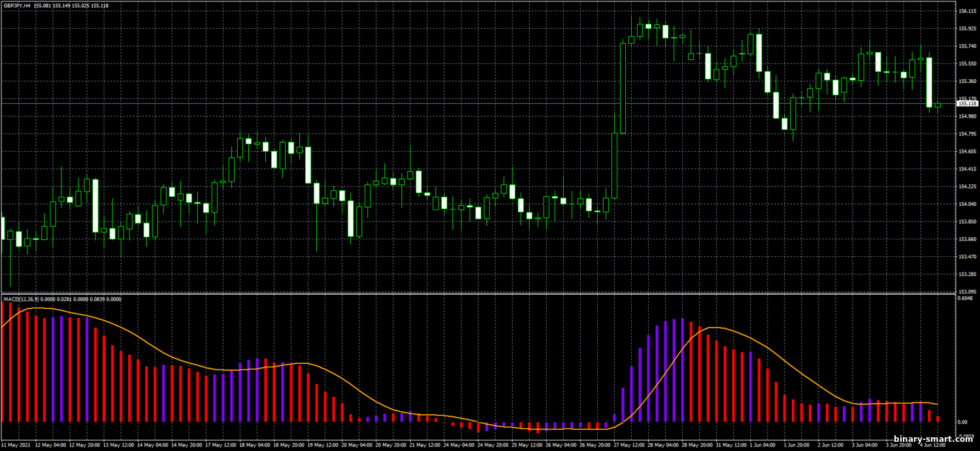Screen dimensions: 980x451
Task: Click the 154.980 price scale label
Action: pyautogui.click(x=968, y=116)
